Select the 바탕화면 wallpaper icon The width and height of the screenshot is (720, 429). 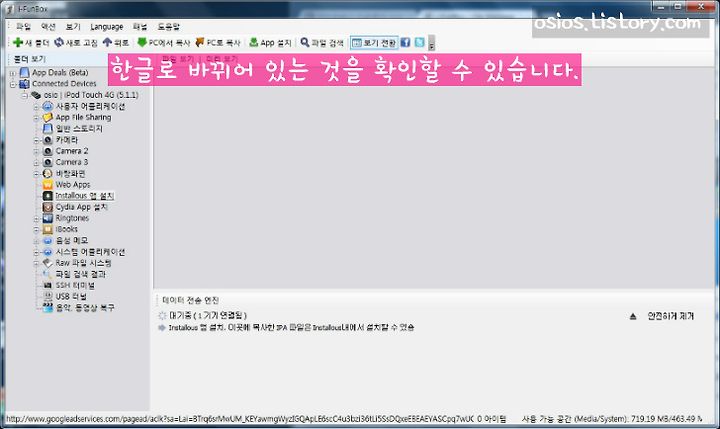coord(48,173)
